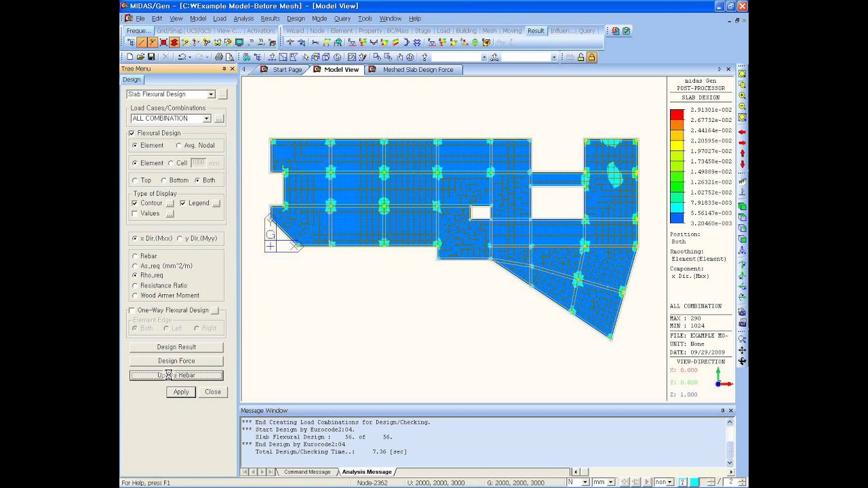Select the Mesh toolbar tab
The width and height of the screenshot is (868, 488).
489,30
